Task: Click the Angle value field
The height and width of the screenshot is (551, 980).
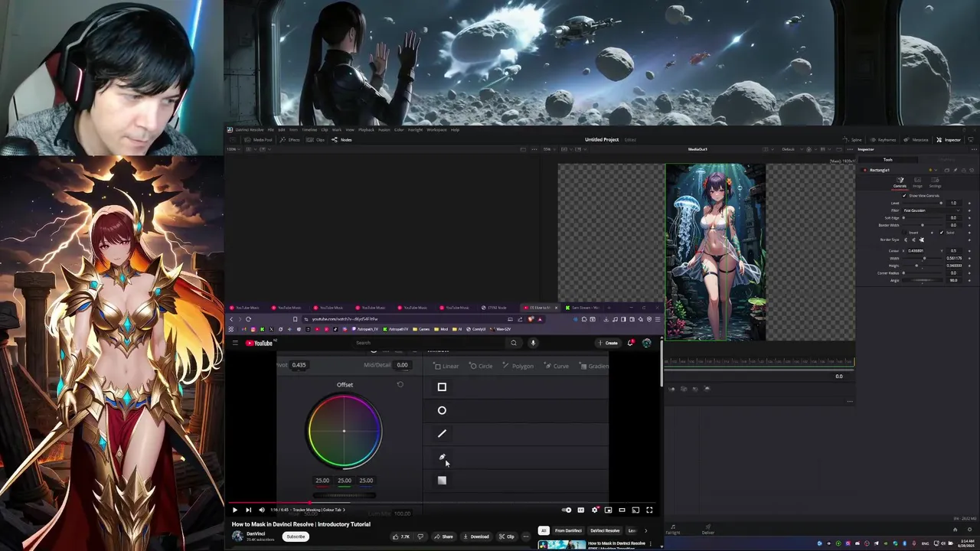Action: 954,280
